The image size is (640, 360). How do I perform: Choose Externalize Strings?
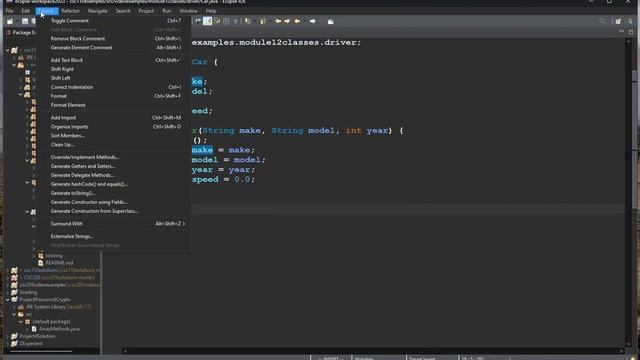pyautogui.click(x=114, y=236)
